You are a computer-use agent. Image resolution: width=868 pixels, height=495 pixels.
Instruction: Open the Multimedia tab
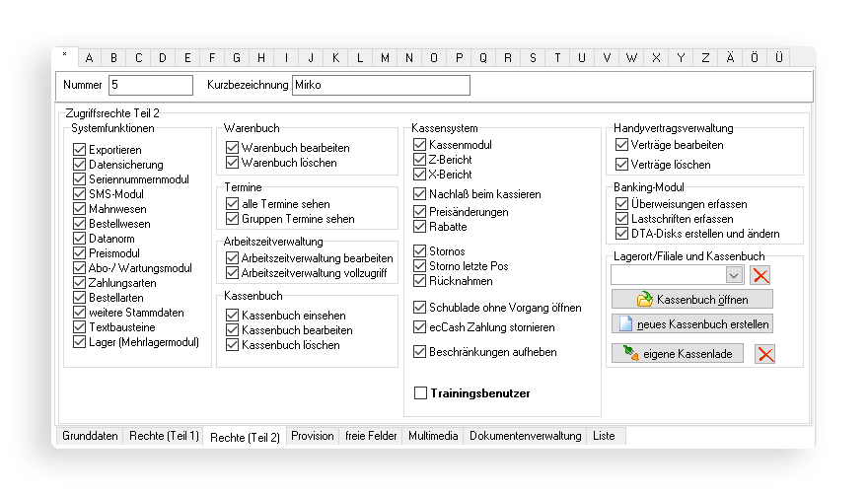pos(433,436)
